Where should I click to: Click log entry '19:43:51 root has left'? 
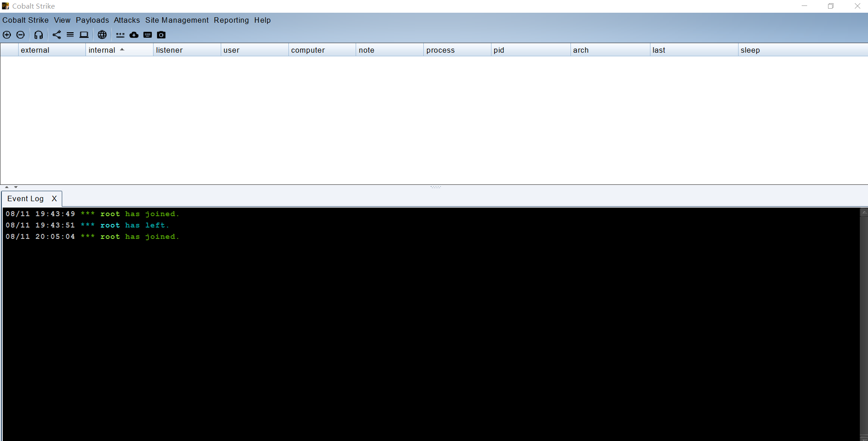coord(87,225)
